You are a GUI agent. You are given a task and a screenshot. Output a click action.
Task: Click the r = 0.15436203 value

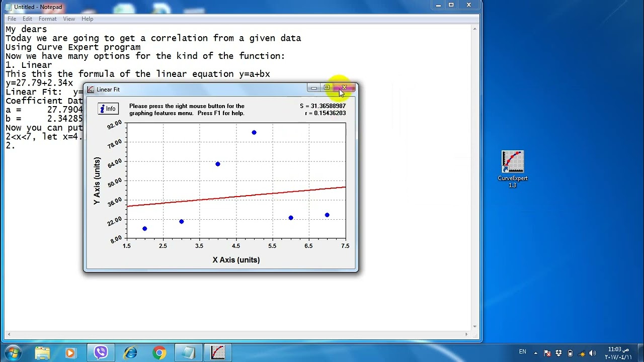coord(325,113)
